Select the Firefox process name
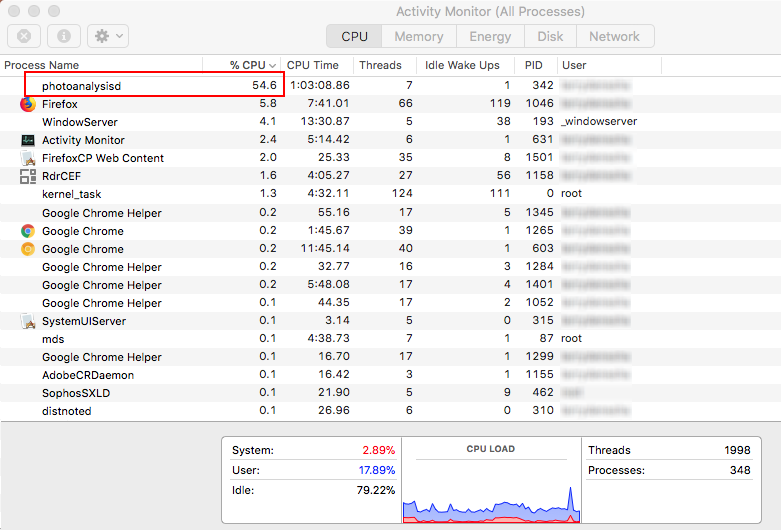The height and width of the screenshot is (530, 781). click(60, 104)
